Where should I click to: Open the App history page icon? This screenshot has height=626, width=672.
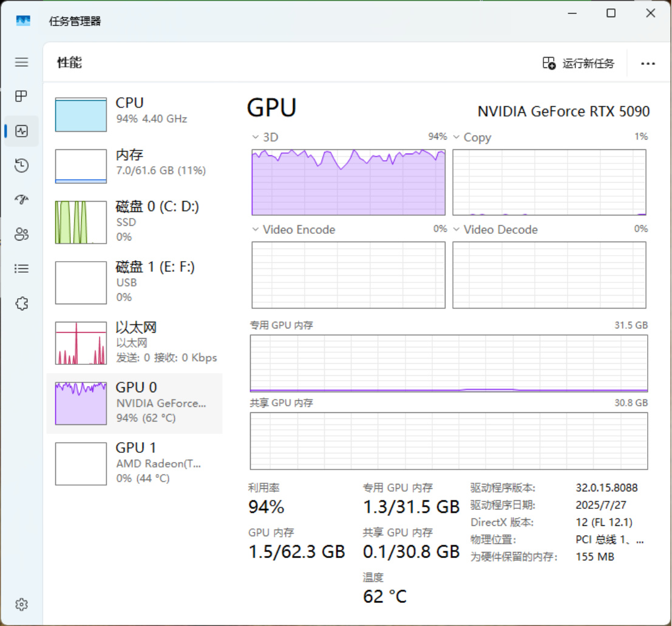(22, 166)
